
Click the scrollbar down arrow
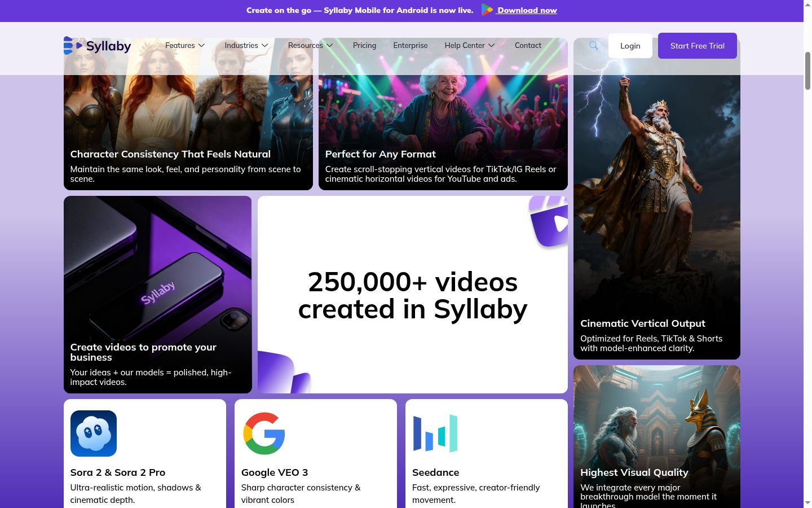(807, 503)
